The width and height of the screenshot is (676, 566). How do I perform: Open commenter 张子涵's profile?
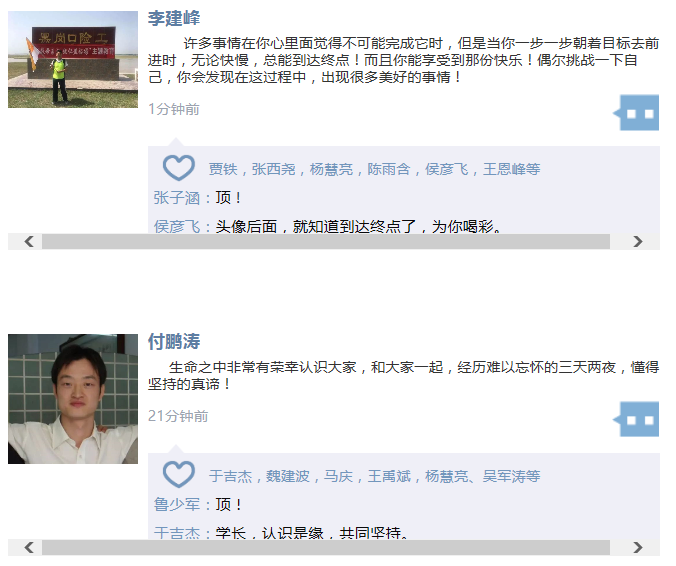177,198
